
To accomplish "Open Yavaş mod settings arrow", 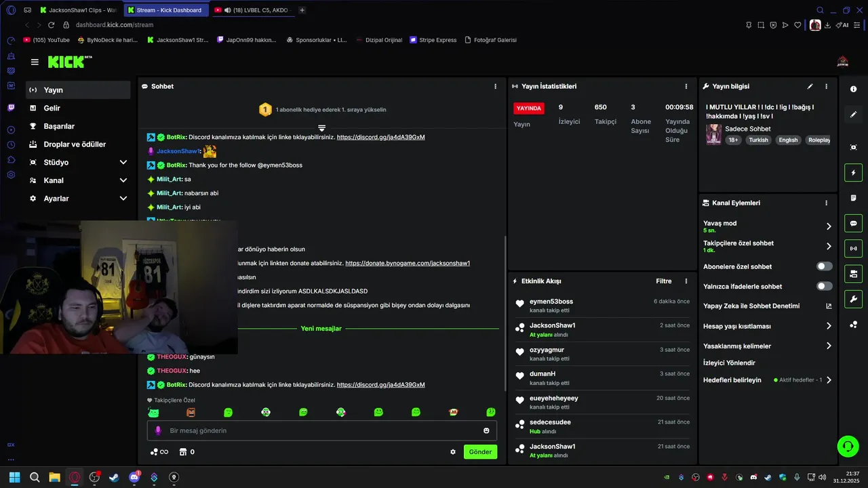I will pyautogui.click(x=829, y=226).
